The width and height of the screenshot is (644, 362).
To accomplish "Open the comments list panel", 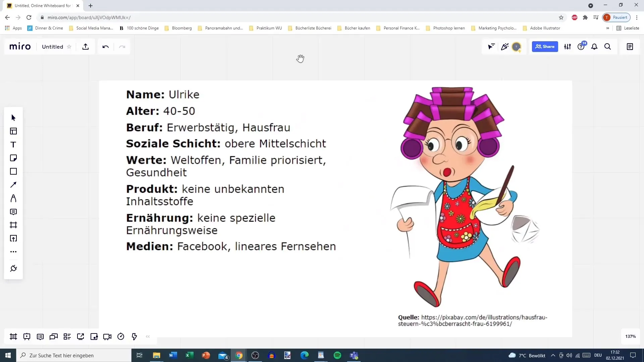I will tap(40, 337).
